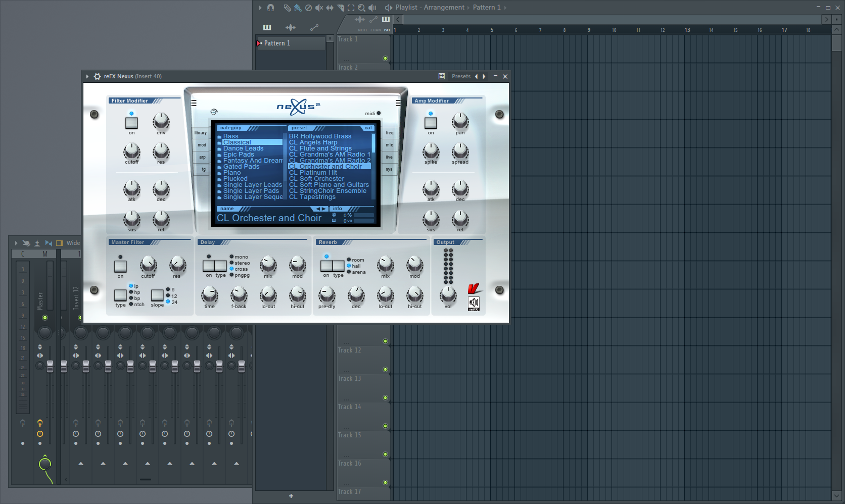Open the Presets dropdown in Nexus title bar
This screenshot has width=845, height=504.
tap(461, 76)
